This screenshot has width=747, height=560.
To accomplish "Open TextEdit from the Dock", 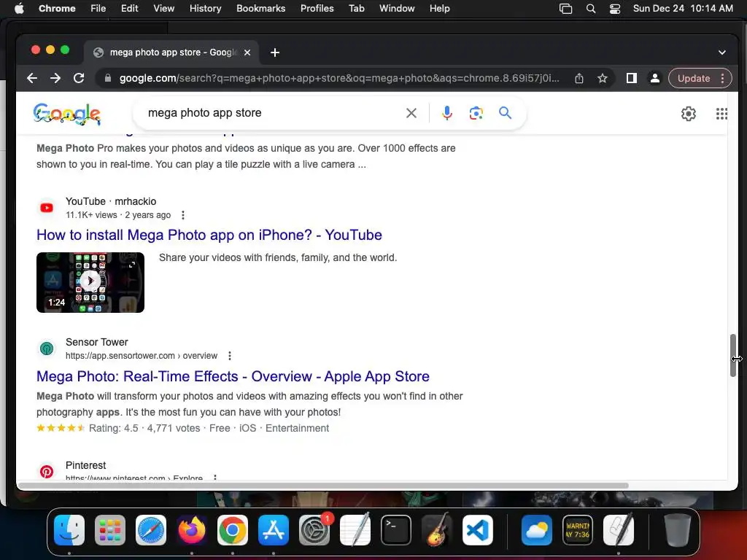I will (355, 530).
